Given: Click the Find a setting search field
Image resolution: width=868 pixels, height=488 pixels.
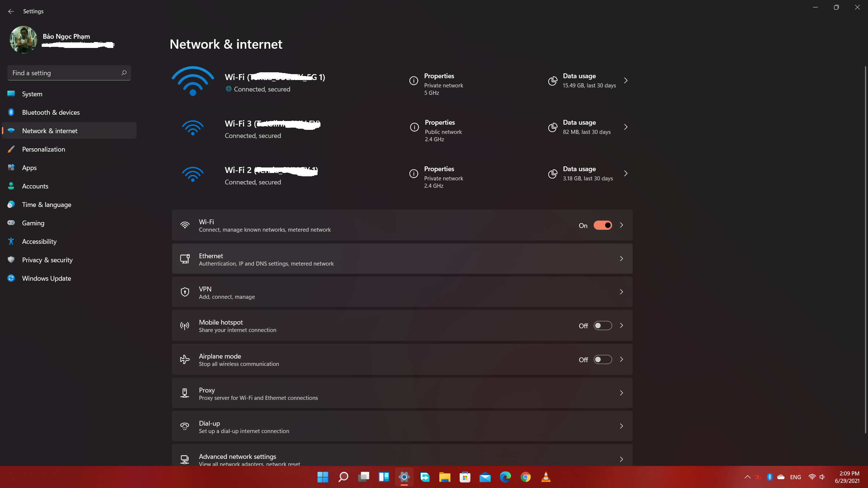Looking at the screenshot, I should 69,73.
